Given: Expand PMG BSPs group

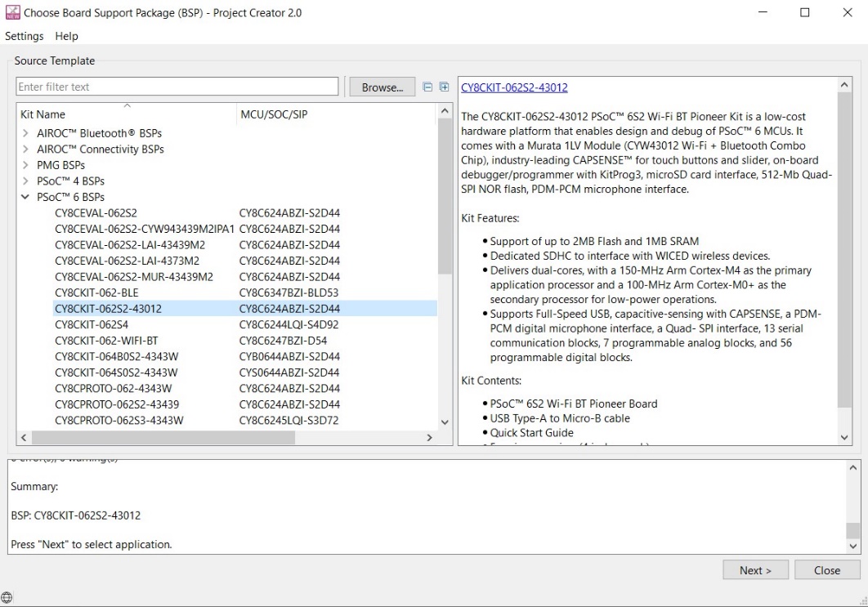Looking at the screenshot, I should 25,166.
